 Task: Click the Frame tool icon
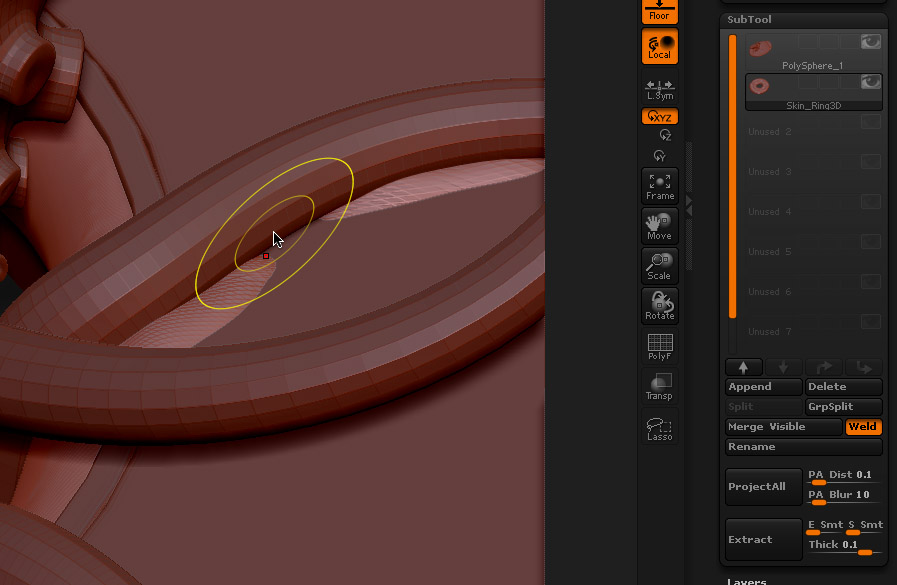659,186
